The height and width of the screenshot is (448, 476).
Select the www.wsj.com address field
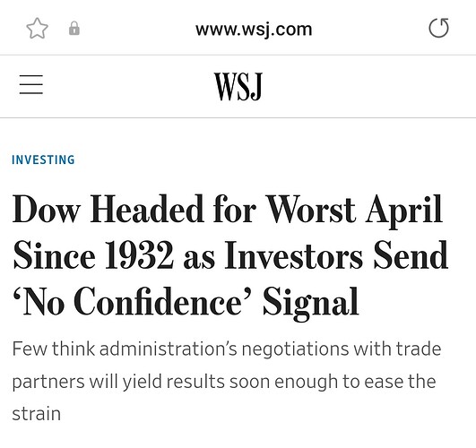pos(254,30)
